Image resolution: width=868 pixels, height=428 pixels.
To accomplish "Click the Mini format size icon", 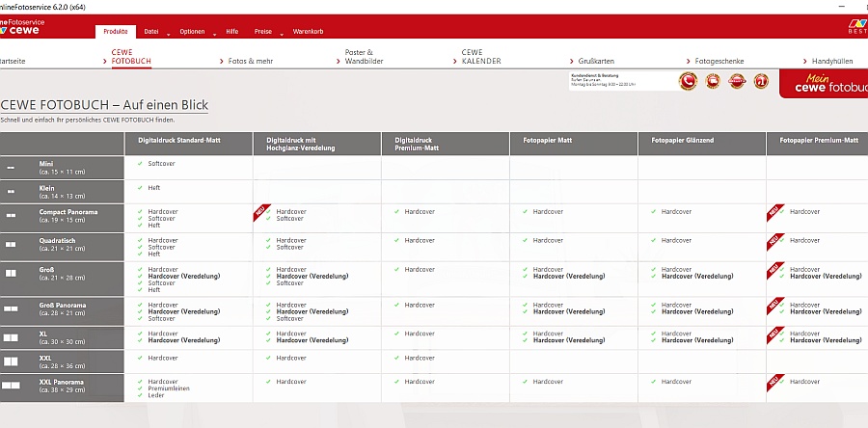I will (x=11, y=168).
